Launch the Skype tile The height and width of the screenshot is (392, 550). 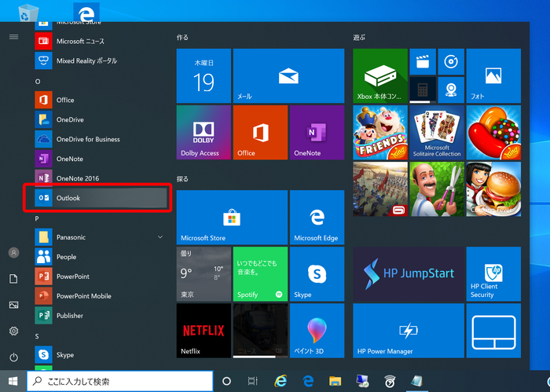click(x=317, y=274)
